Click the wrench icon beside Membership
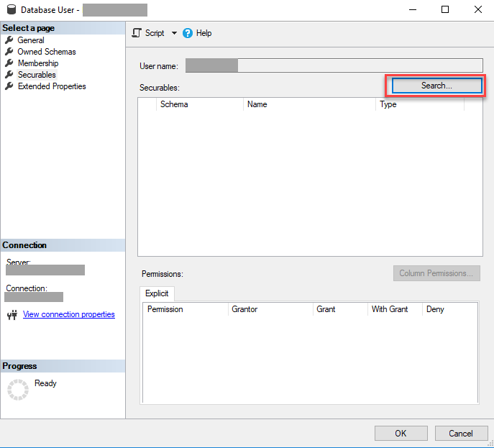The height and width of the screenshot is (448, 494). [9, 63]
